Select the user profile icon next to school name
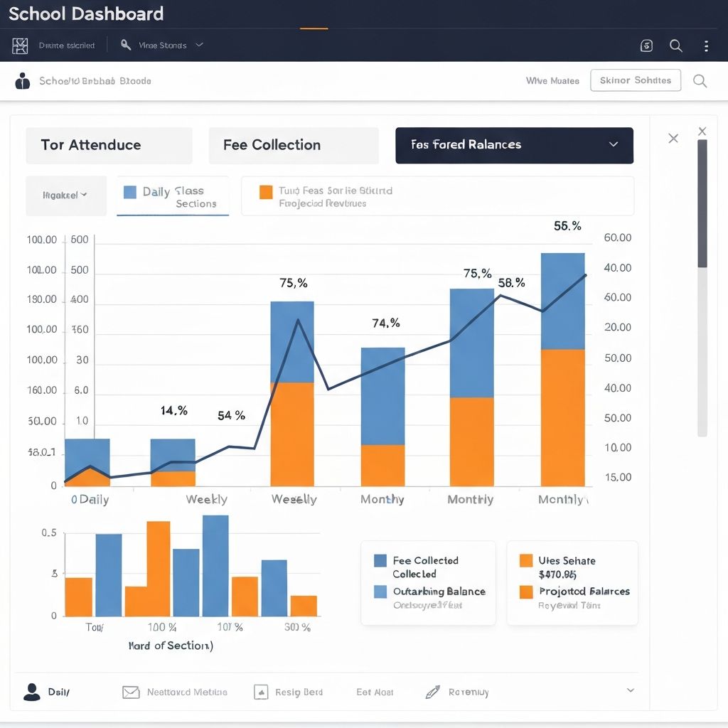The image size is (728, 728). (x=22, y=80)
